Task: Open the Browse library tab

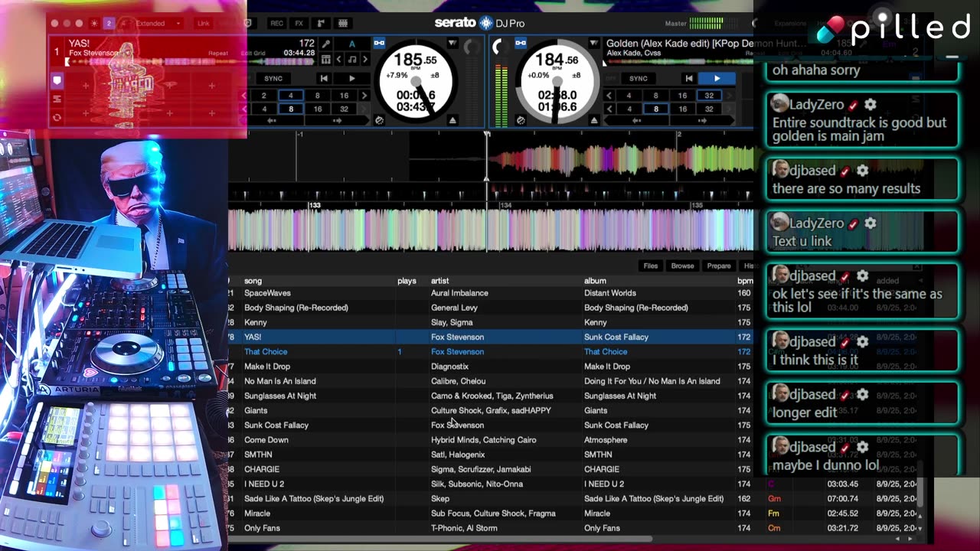Action: pos(682,266)
